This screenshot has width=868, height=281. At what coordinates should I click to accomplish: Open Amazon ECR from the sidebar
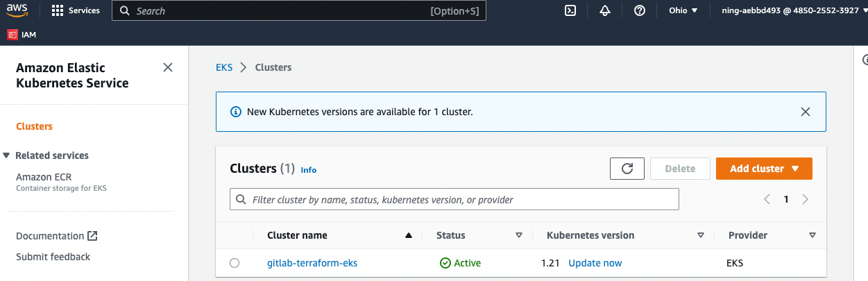44,177
